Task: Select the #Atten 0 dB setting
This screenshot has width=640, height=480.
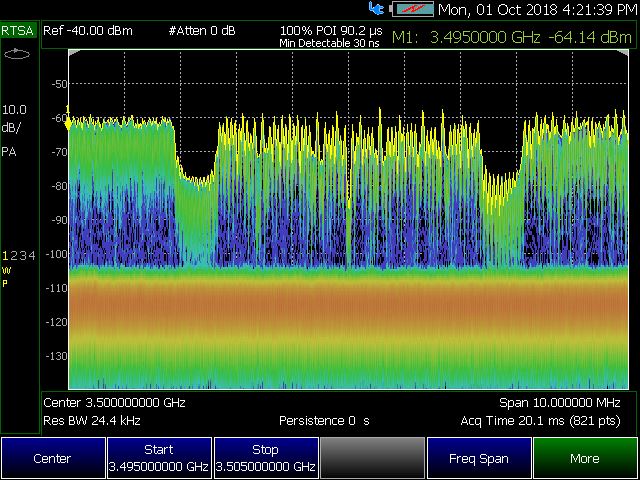Action: [202, 31]
